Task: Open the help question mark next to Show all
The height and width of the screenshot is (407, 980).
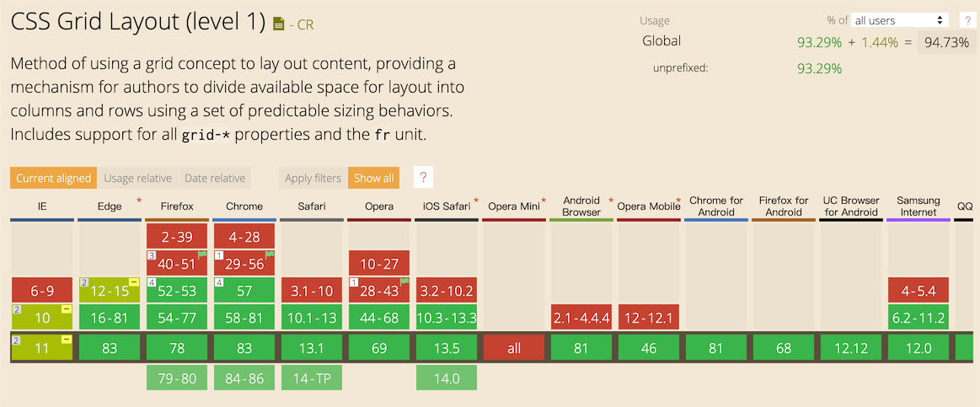Action: coord(424,178)
